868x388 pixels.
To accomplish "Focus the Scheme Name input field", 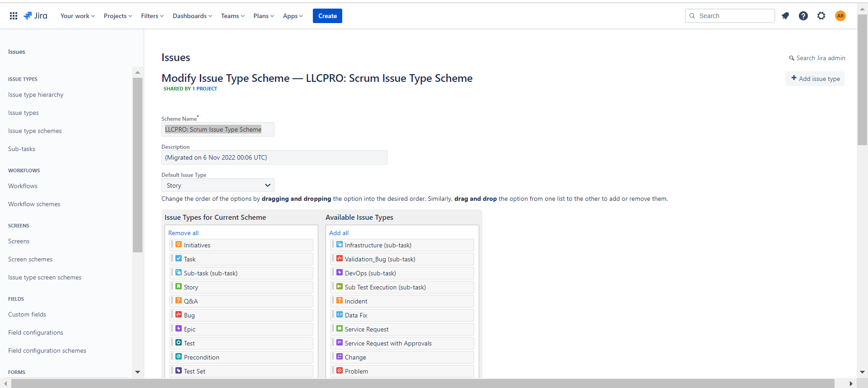I will 218,129.
